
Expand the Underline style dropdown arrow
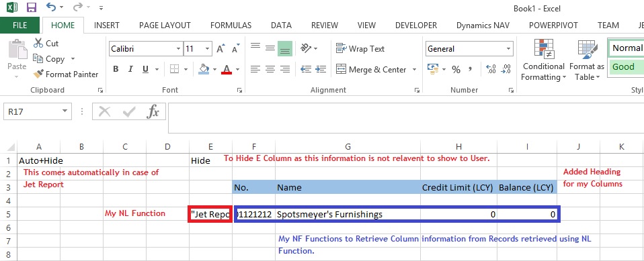pos(156,69)
